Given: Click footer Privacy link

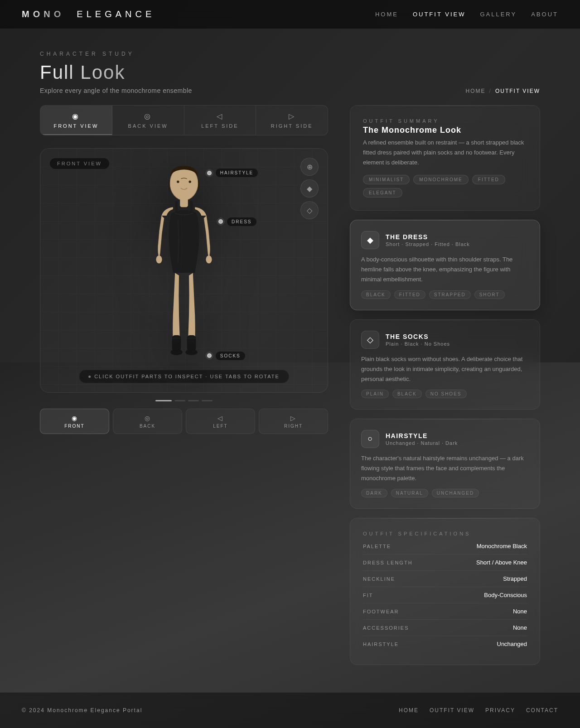Looking at the screenshot, I should (500, 710).
